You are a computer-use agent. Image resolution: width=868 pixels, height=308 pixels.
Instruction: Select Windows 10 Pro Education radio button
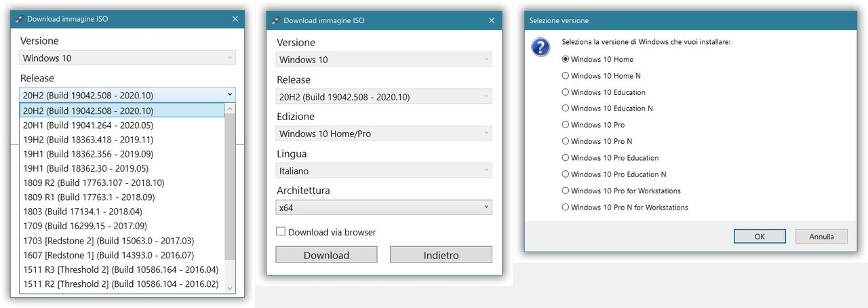tap(566, 158)
